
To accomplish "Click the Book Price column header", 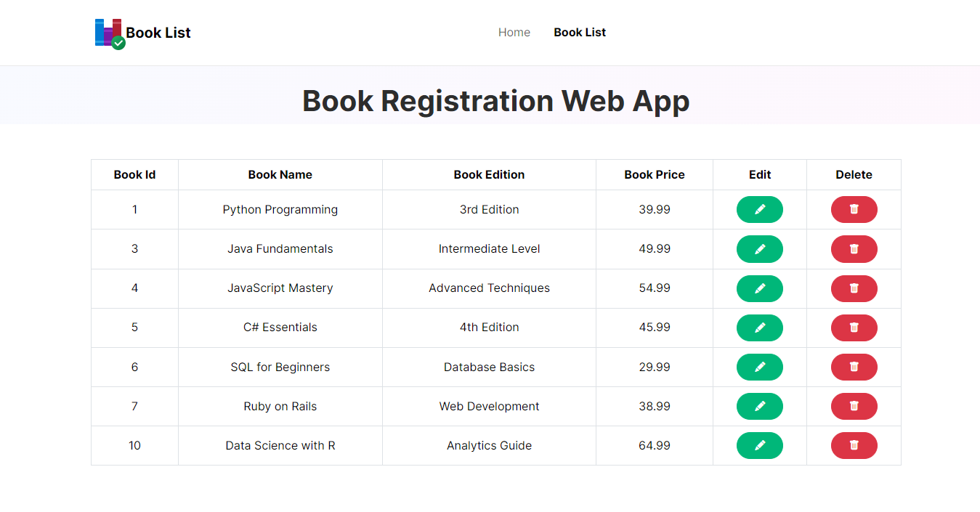I will (x=654, y=174).
